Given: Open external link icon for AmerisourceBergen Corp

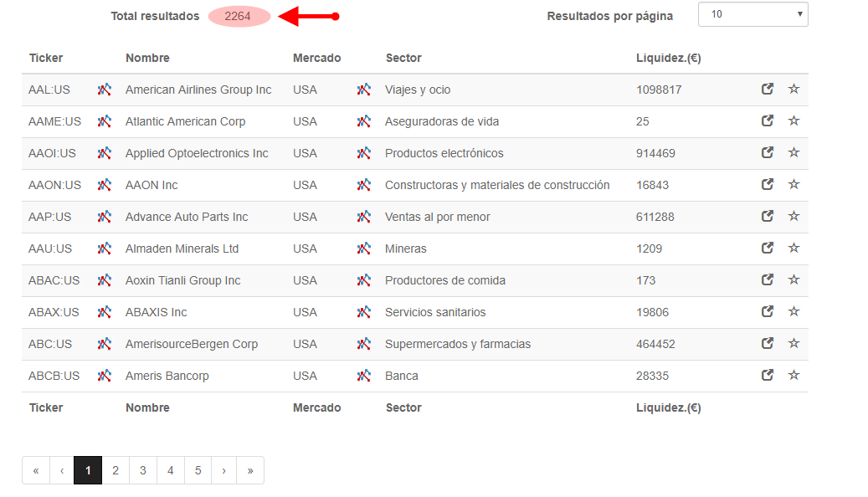Looking at the screenshot, I should pyautogui.click(x=768, y=343).
